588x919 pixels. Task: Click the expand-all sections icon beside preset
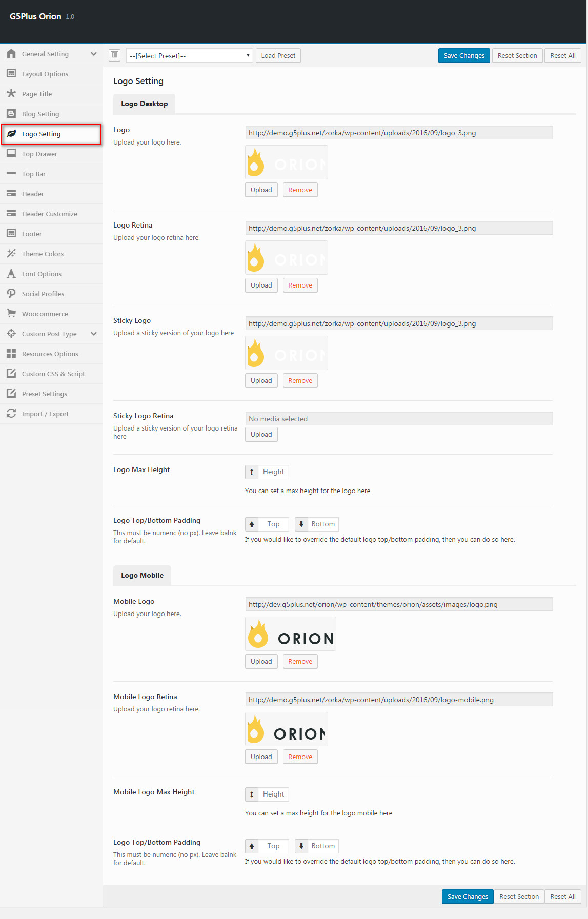(115, 55)
